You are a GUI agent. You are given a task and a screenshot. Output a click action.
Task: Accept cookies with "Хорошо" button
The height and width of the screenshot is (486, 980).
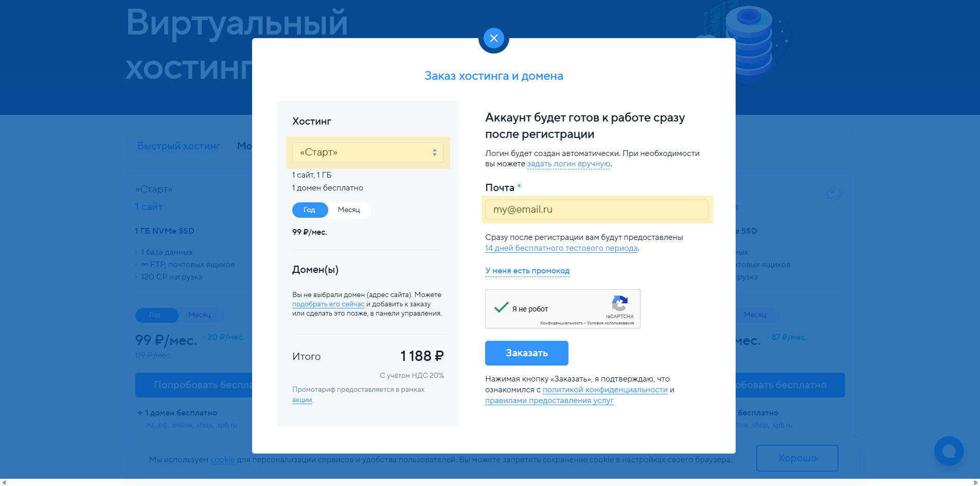point(797,458)
